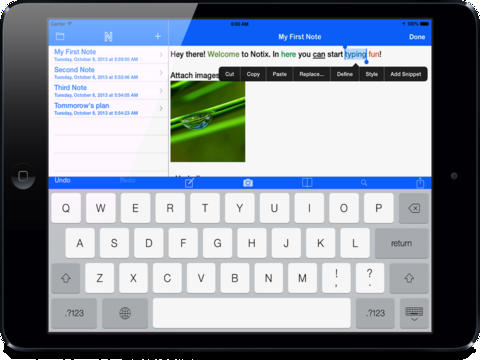Viewport: 480px width, 360px height.
Task: Hide the keyboard with dismiss key
Action: point(414,313)
